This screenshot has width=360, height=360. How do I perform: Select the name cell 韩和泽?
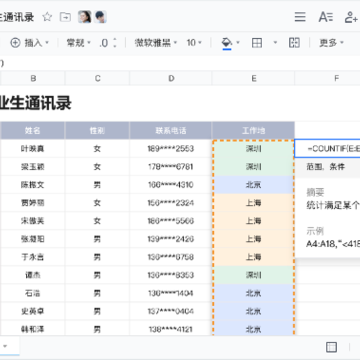coord(33,329)
